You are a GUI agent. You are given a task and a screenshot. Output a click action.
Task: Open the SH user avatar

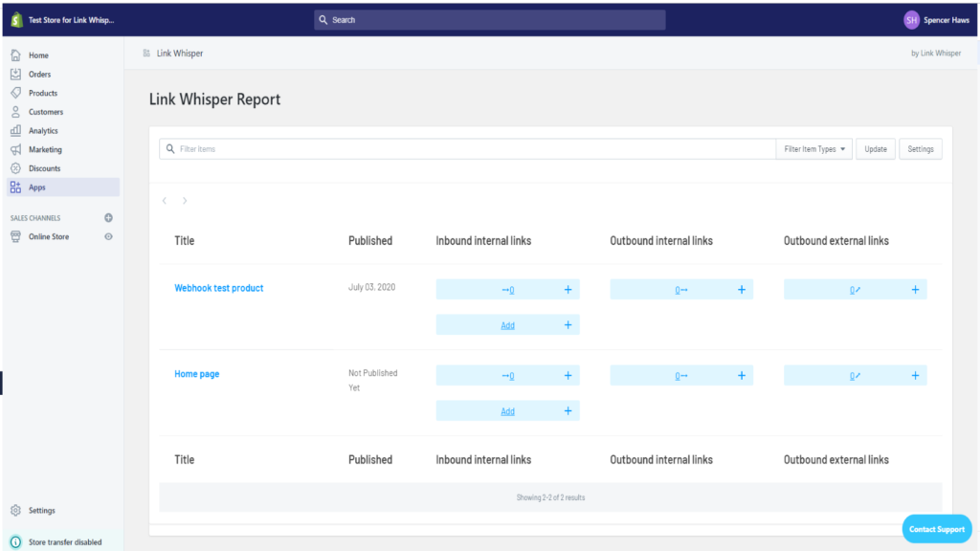click(x=911, y=20)
